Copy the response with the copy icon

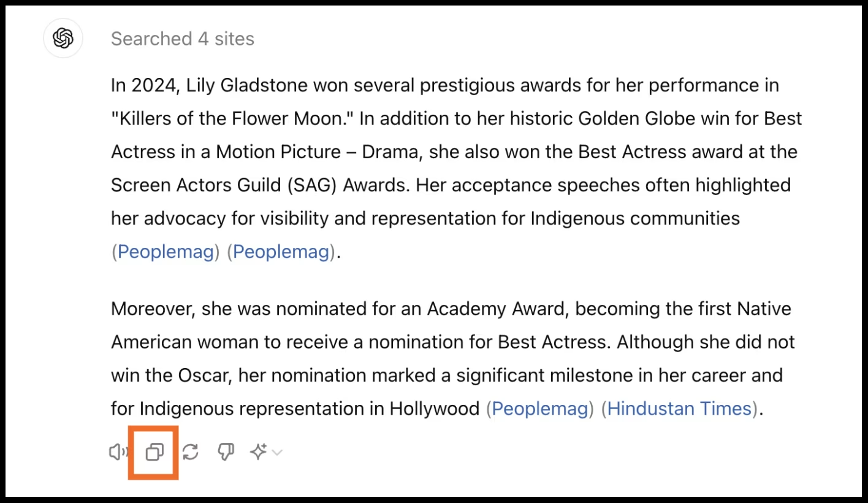click(154, 453)
